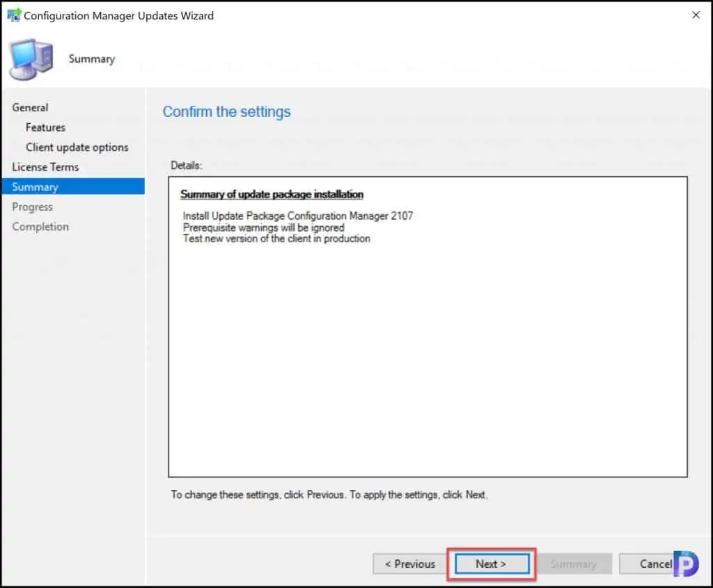Screen dimensions: 713x588
Task: Click the Next button to apply settings
Action: coord(492,564)
